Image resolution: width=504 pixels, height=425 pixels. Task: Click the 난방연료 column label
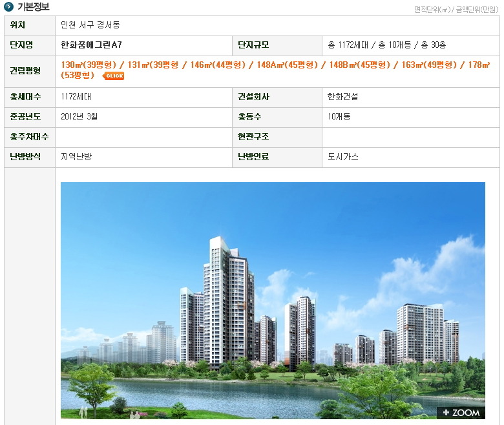click(253, 156)
